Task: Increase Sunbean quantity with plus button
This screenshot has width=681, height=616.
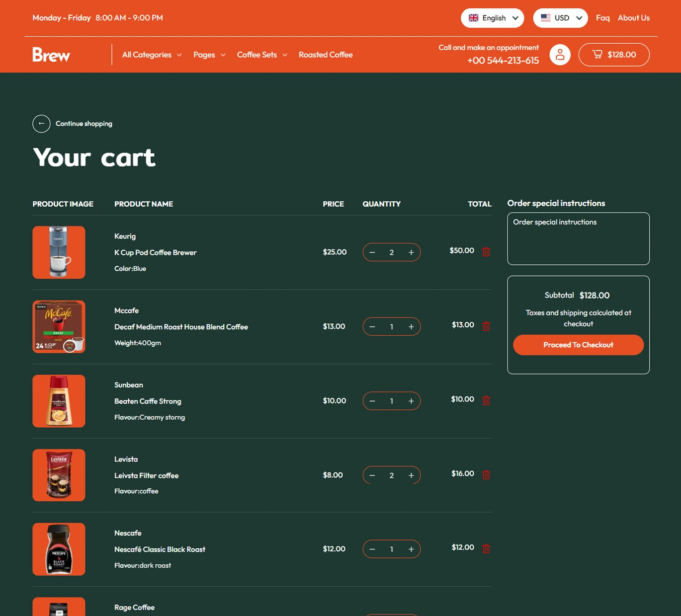Action: coord(411,401)
